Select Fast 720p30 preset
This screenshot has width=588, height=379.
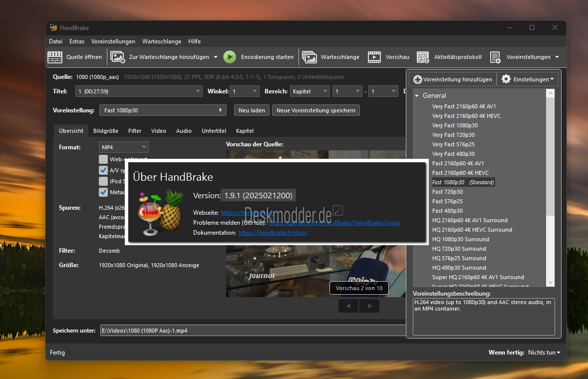(447, 192)
